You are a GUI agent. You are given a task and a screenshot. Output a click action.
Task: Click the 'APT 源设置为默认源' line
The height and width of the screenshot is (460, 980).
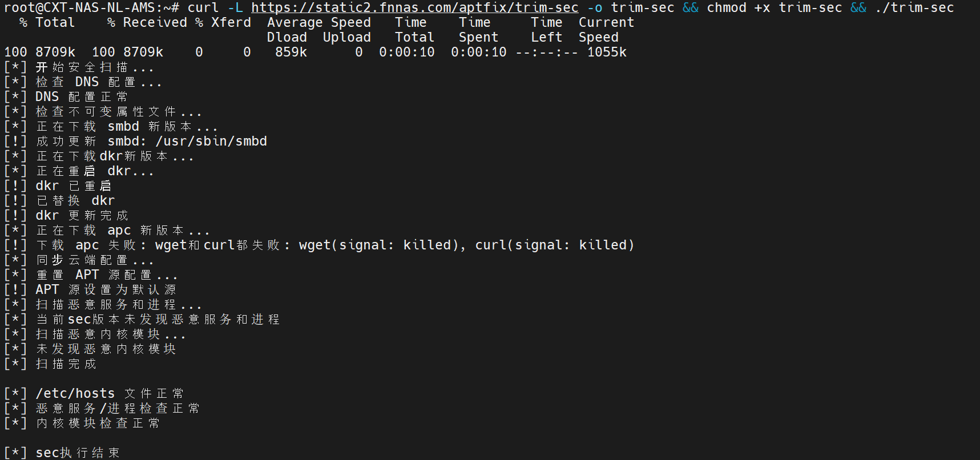tap(106, 289)
